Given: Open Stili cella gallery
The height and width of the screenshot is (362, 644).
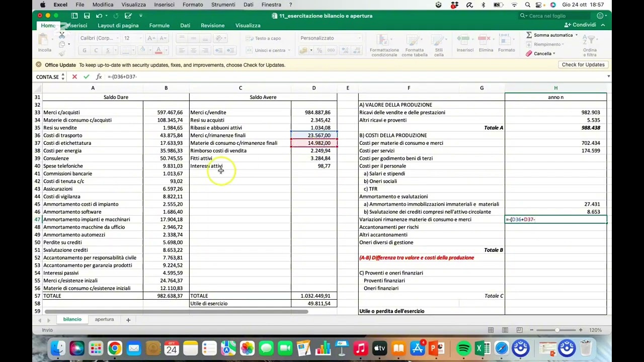Looking at the screenshot, I should coord(439,45).
